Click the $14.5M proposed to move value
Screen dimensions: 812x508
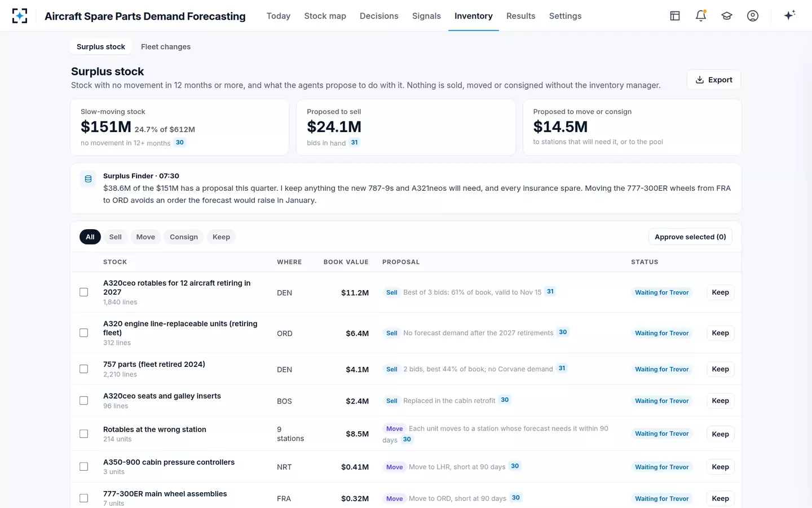(561, 127)
